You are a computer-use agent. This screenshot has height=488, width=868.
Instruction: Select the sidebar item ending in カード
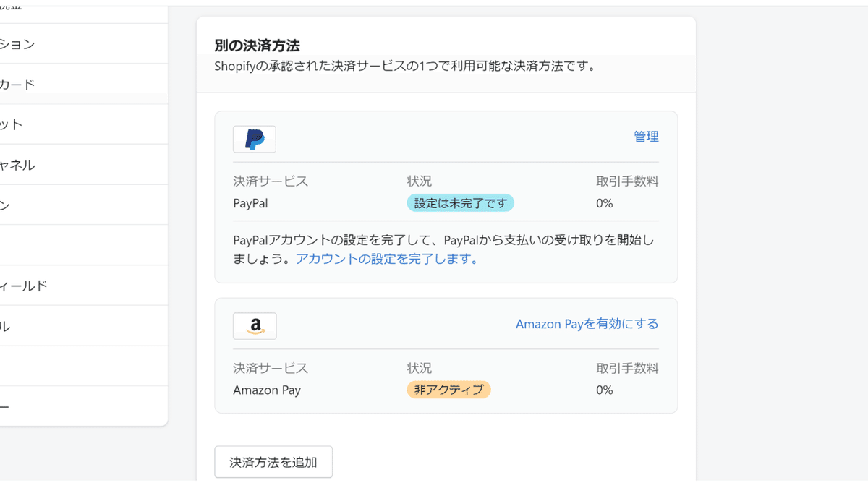[x=17, y=85]
